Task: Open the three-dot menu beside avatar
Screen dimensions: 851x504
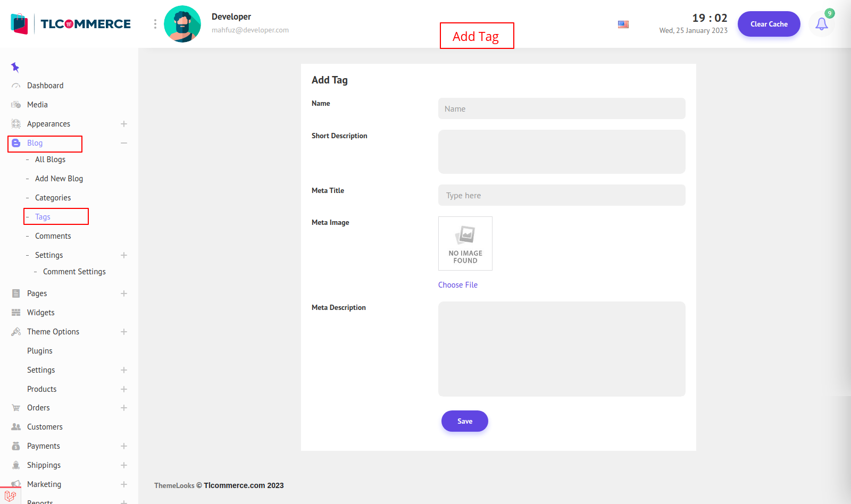Action: pos(155,24)
